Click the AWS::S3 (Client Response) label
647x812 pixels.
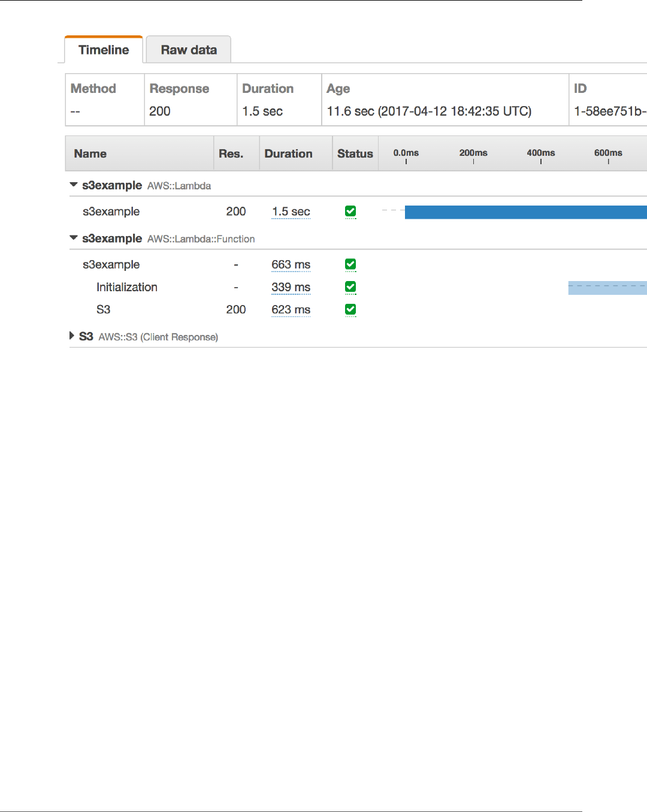158,337
